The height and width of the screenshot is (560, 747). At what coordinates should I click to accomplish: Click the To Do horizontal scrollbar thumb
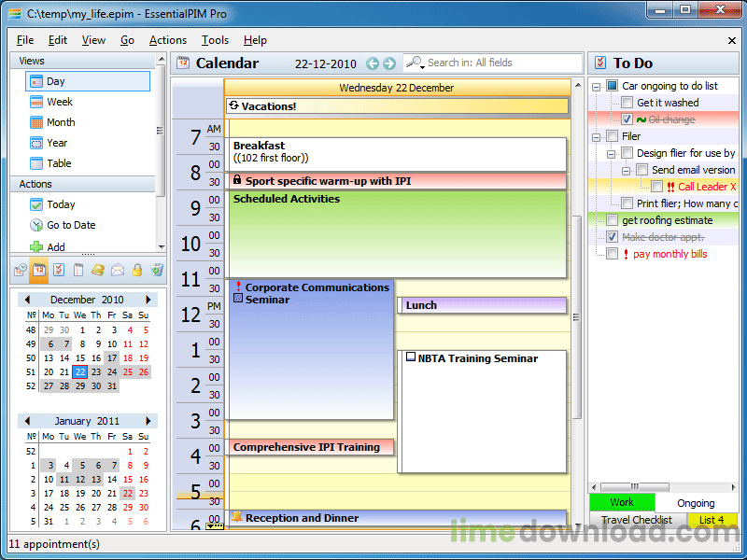[635, 486]
